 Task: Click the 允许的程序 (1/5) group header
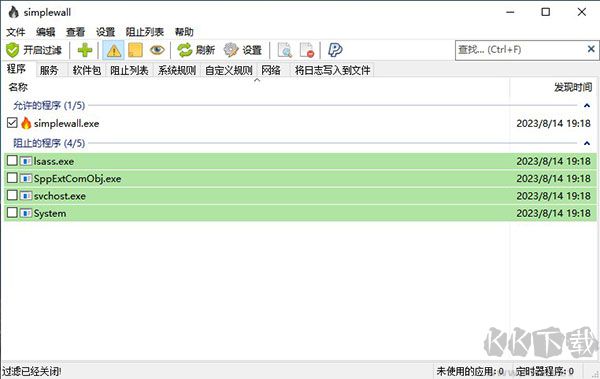click(49, 105)
